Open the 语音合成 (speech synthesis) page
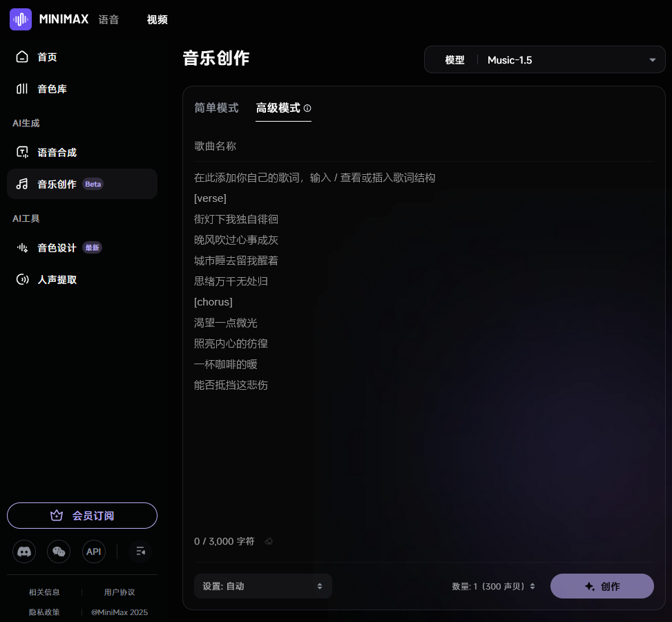 tap(56, 152)
